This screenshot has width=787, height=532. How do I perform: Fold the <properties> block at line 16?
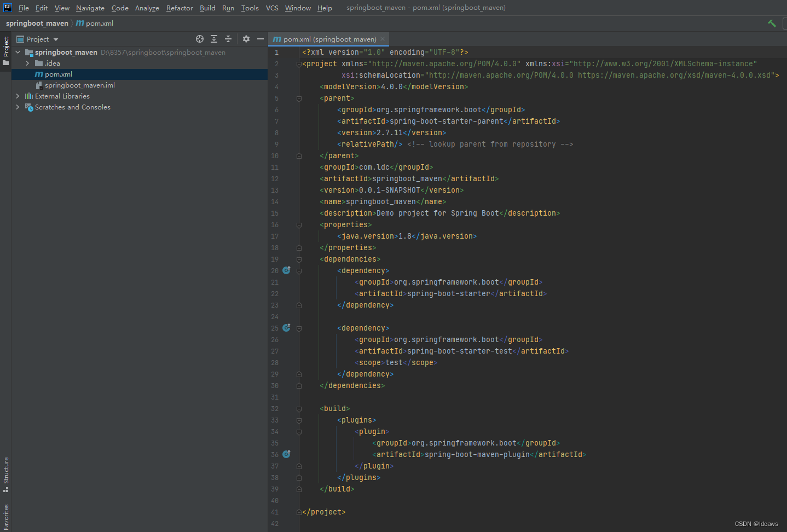click(x=299, y=225)
